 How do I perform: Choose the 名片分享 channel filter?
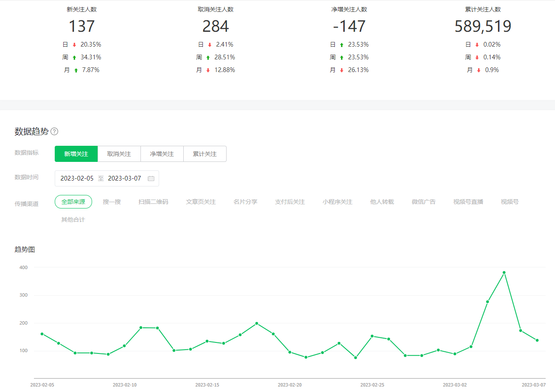tap(245, 202)
